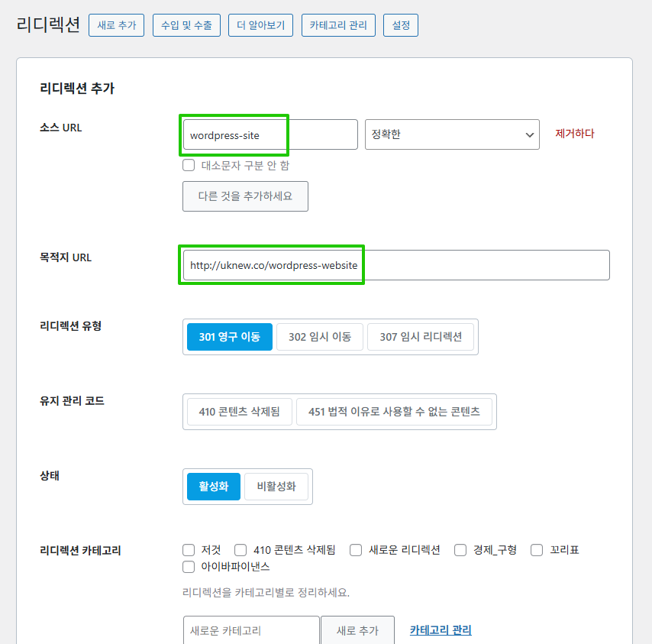Click the 다른 것을 추가하세요 button
The height and width of the screenshot is (644, 652).
tap(245, 196)
